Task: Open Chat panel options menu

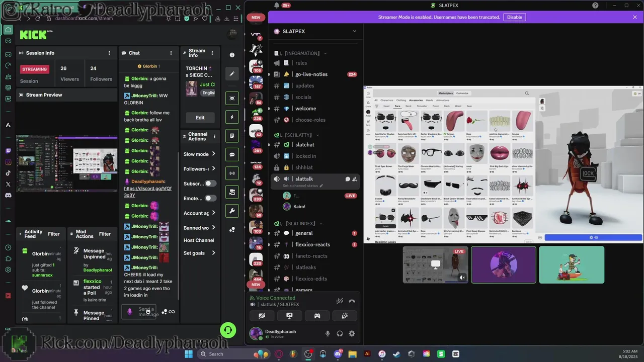Action: [171, 53]
